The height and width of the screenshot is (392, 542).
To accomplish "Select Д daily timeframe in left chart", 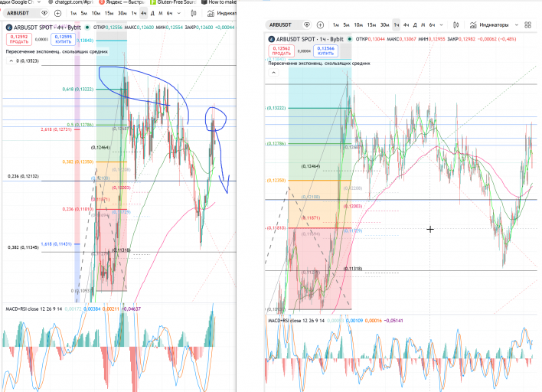I will (152, 13).
